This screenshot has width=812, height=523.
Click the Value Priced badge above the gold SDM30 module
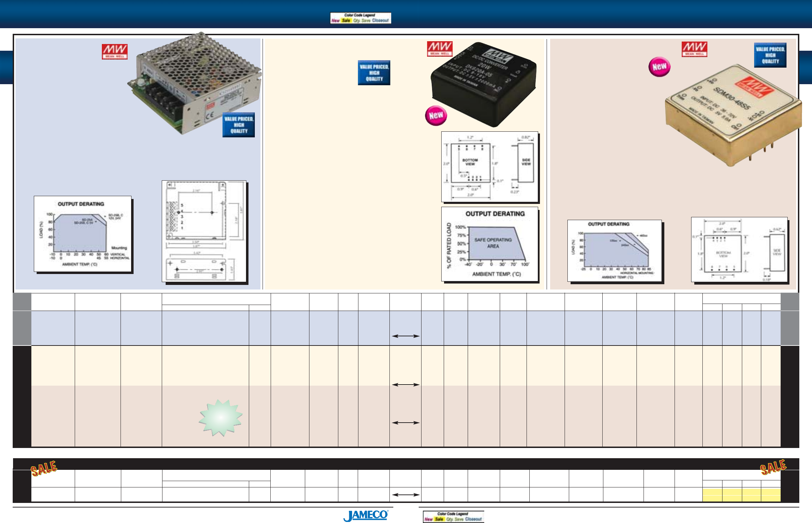coord(770,55)
